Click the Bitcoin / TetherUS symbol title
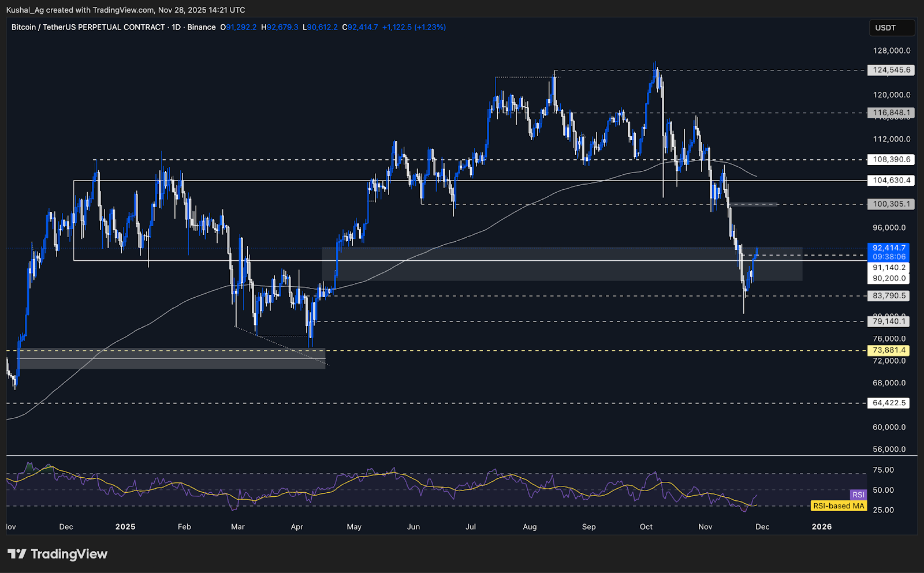Screen dimensions: 924x573 point(88,27)
